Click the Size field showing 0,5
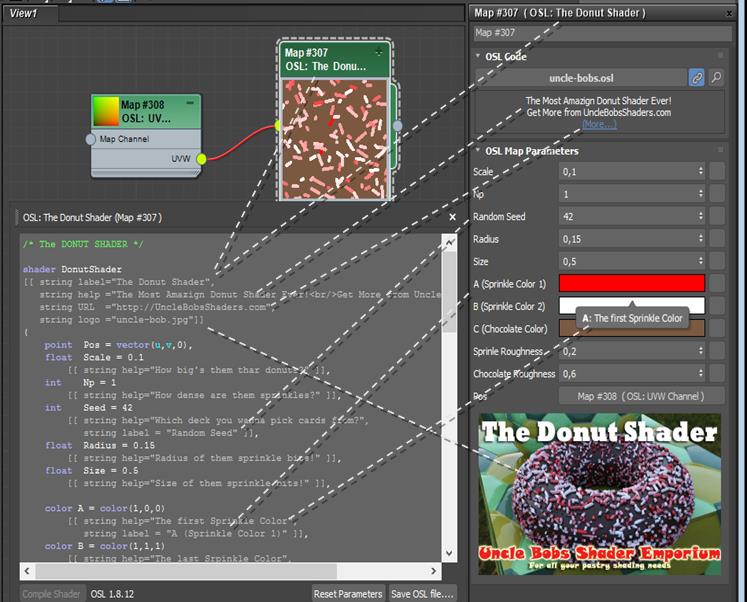The width and height of the screenshot is (747, 602). click(628, 261)
